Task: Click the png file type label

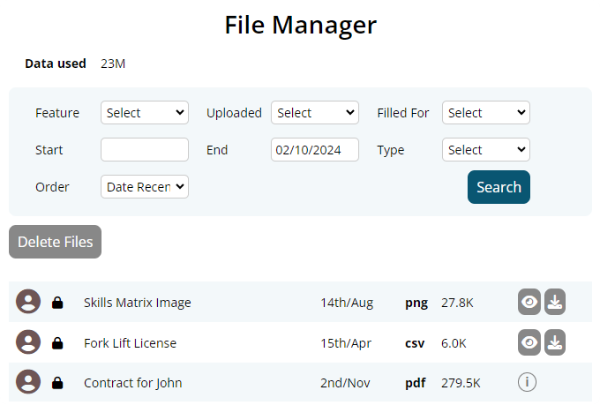Action: tap(416, 304)
